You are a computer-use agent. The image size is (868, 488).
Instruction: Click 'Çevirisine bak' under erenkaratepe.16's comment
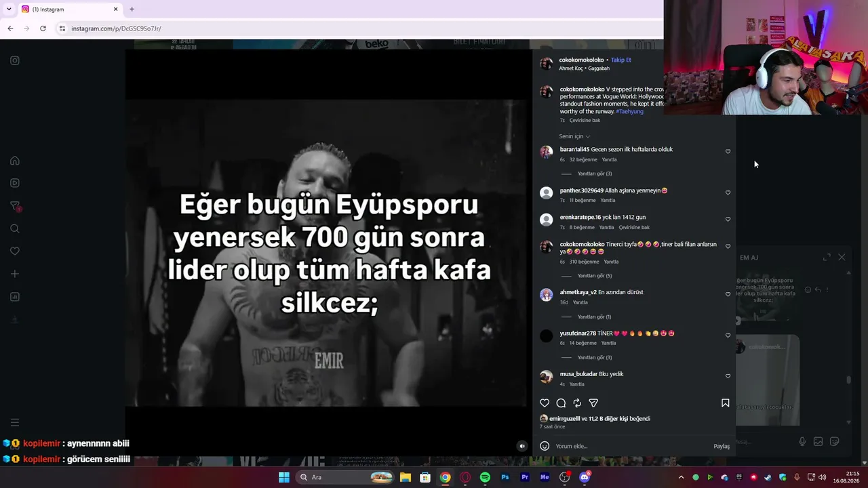[x=634, y=228]
